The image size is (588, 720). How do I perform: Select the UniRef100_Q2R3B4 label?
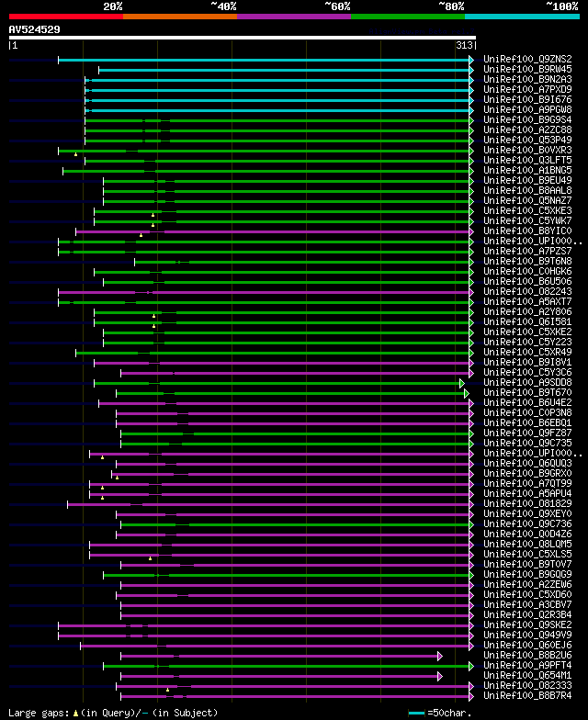tap(527, 615)
